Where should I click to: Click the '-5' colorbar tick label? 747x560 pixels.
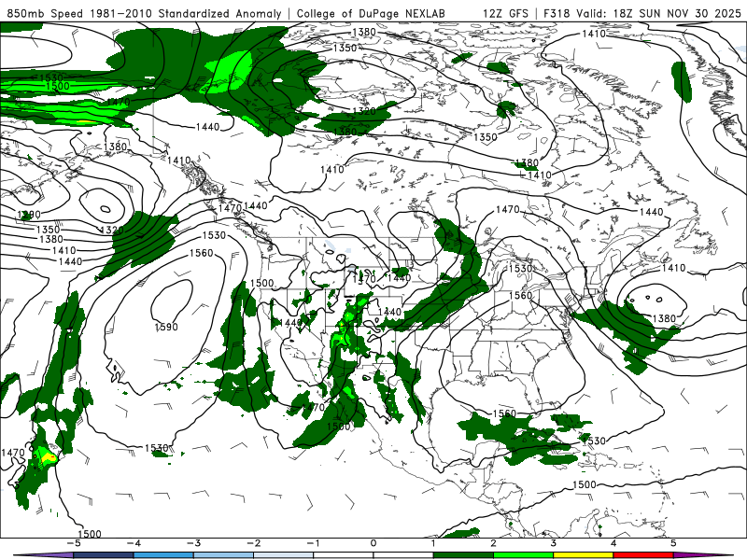[73, 543]
